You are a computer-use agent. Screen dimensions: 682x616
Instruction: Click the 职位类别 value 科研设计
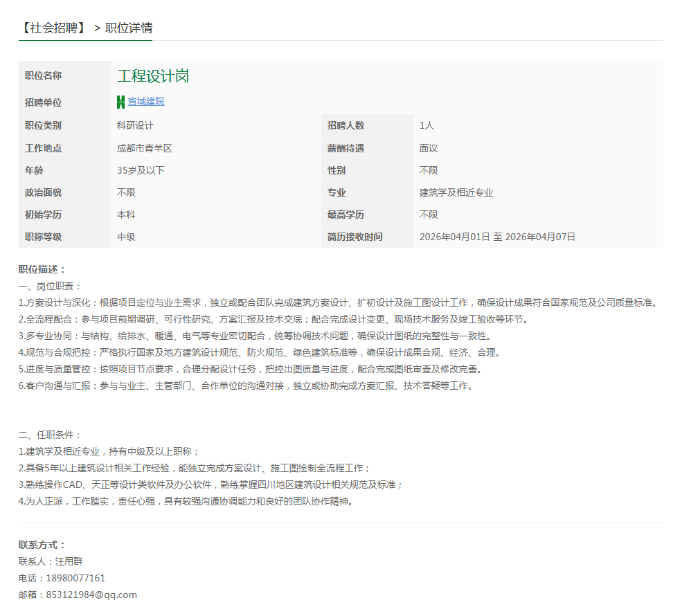pos(136,125)
